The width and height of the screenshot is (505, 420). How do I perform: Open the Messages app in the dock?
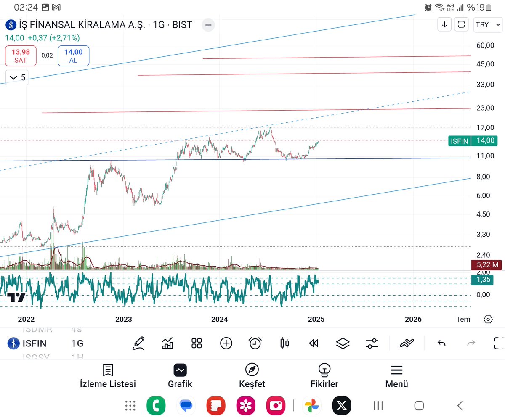pos(186,405)
